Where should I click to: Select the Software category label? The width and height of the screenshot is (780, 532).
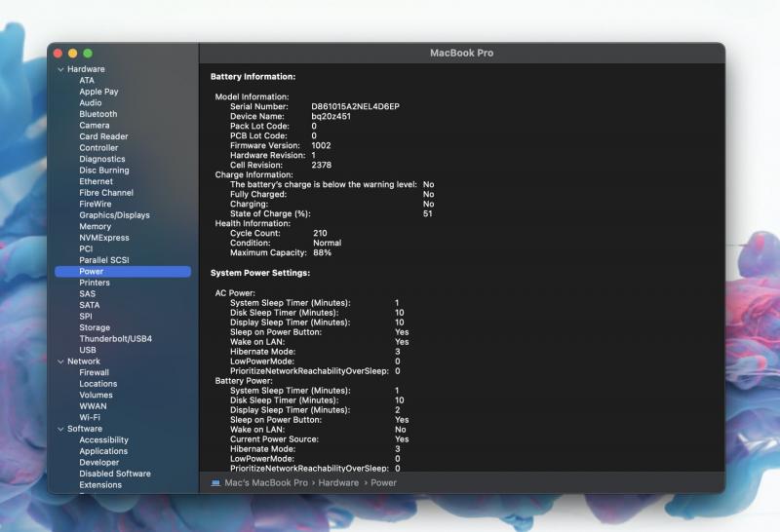pyautogui.click(x=85, y=429)
